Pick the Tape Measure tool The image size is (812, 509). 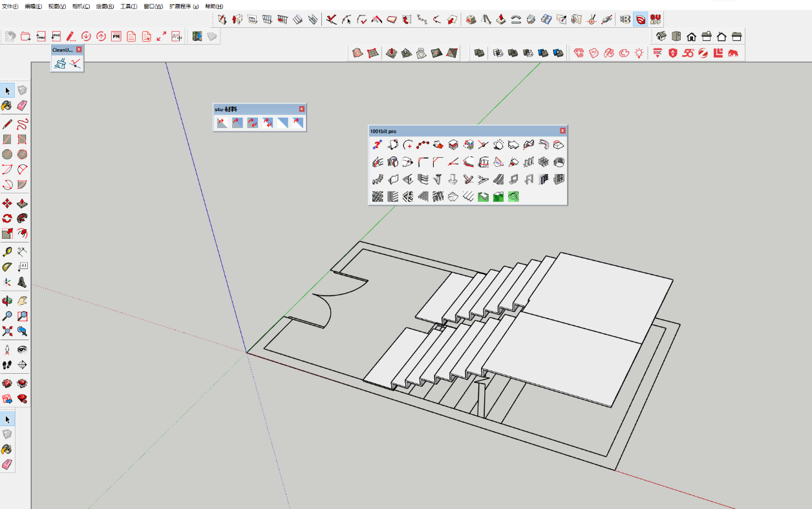pos(7,252)
